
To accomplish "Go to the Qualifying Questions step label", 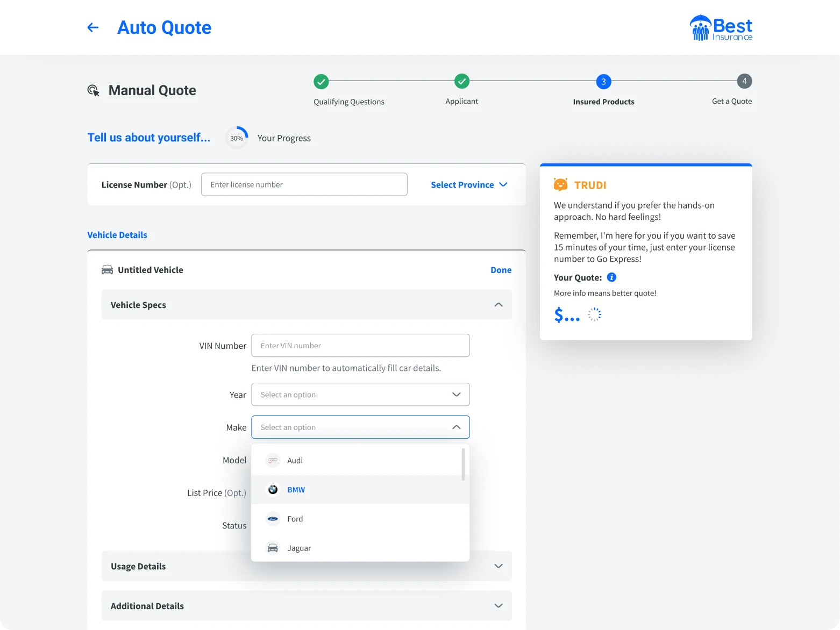I will click(349, 102).
